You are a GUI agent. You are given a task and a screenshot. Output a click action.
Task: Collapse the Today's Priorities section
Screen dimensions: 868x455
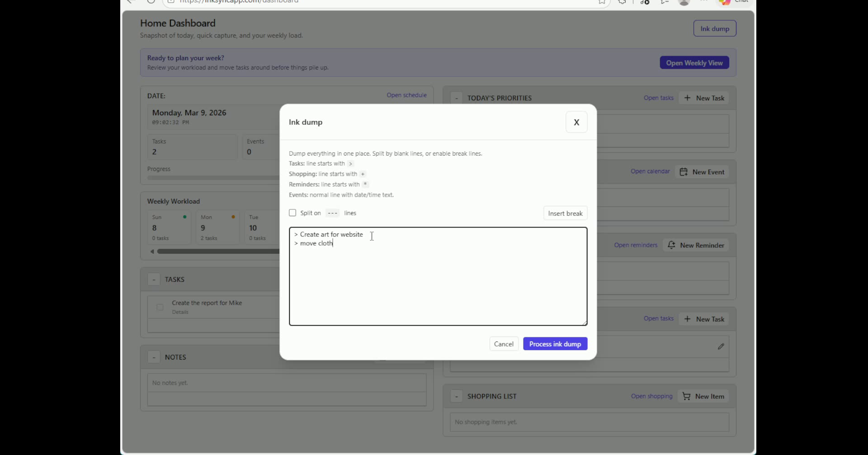pos(456,98)
